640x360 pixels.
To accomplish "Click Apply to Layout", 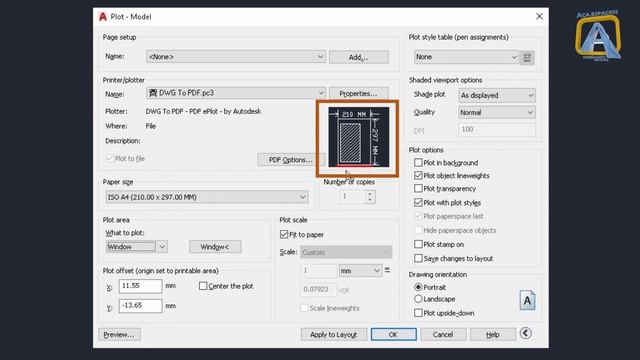I will 333,335.
